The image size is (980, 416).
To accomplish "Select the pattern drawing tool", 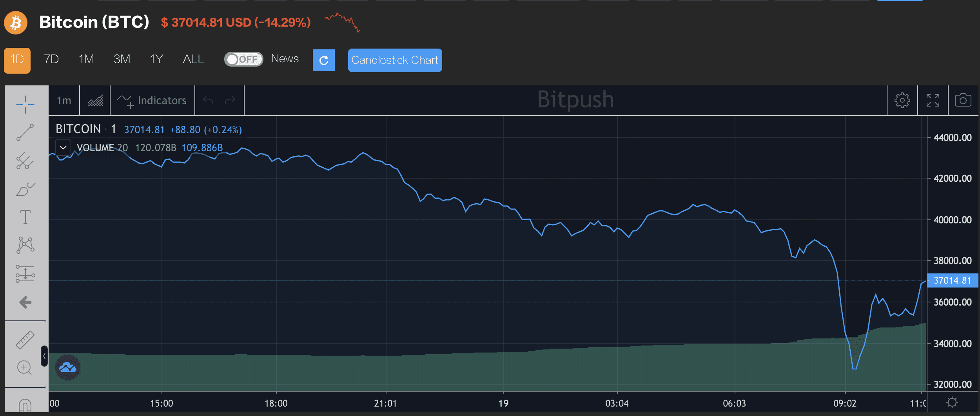I will click(25, 245).
